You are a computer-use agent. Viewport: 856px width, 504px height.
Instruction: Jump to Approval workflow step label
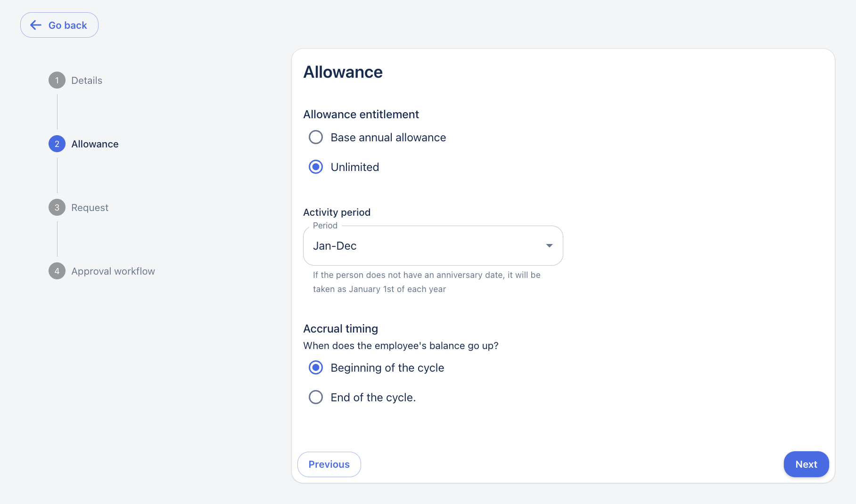coord(113,271)
